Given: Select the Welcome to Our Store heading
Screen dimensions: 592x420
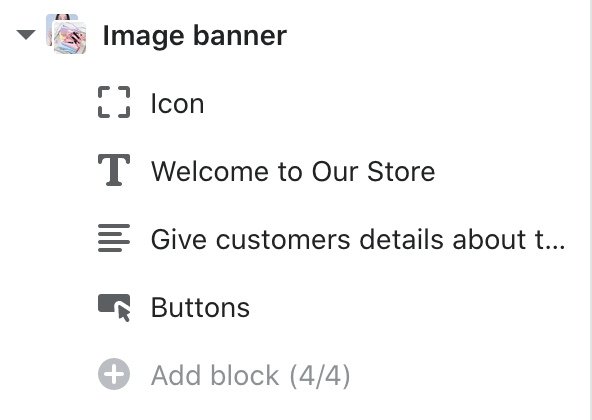Looking at the screenshot, I should click(x=293, y=171).
